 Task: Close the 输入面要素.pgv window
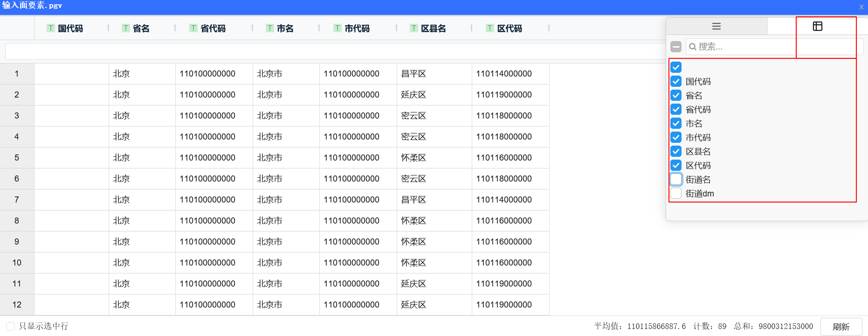point(861,7)
